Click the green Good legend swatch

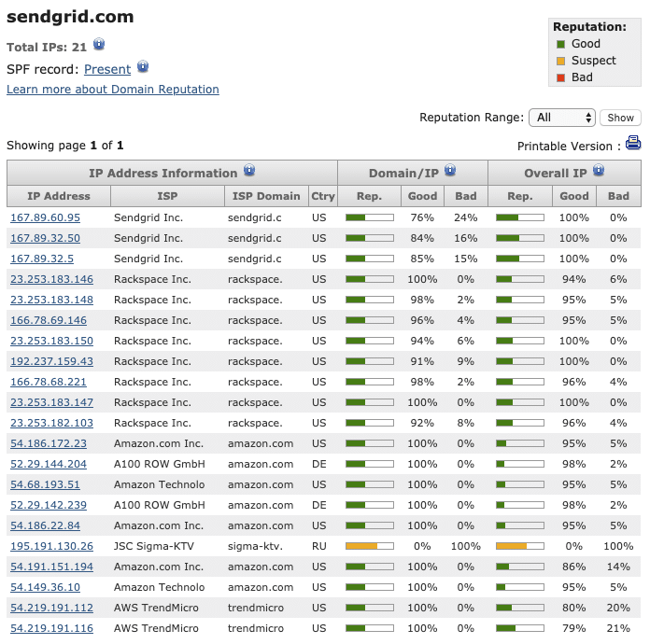561,44
